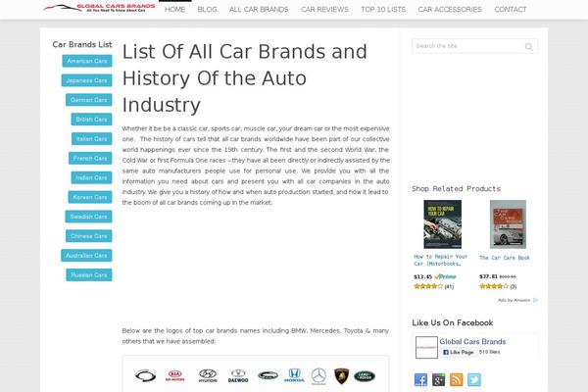
Task: Select the Chinese Cars button
Action: coord(89,236)
